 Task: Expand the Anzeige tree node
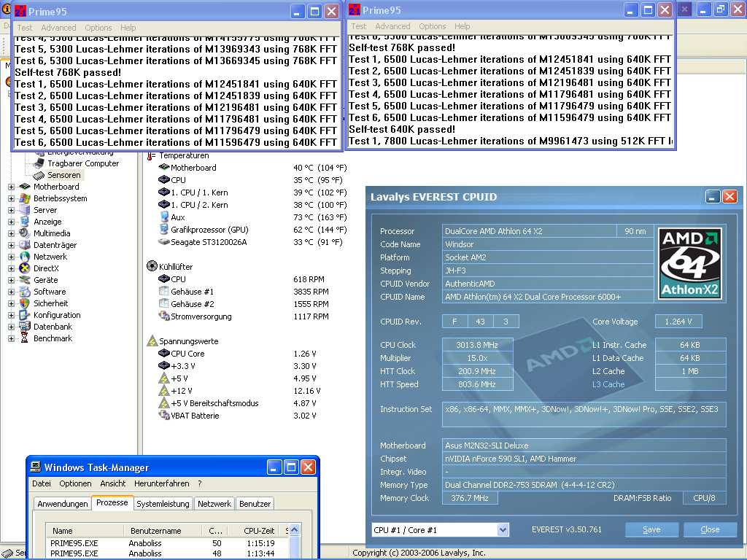(x=12, y=222)
